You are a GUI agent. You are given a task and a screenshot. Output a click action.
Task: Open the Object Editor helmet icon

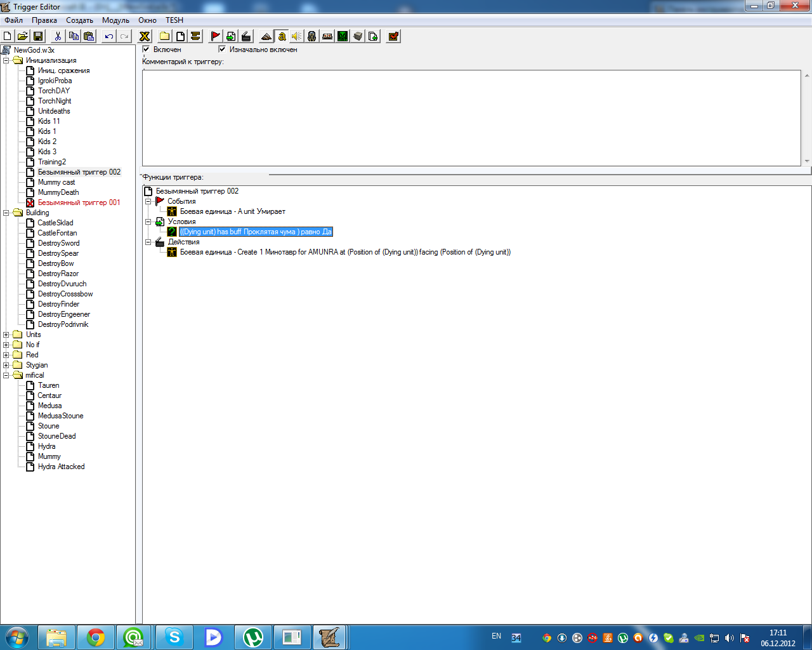(312, 36)
